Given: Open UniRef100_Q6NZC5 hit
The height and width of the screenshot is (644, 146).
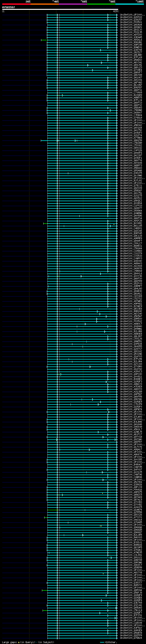Looking at the screenshot, I should tap(131, 495).
